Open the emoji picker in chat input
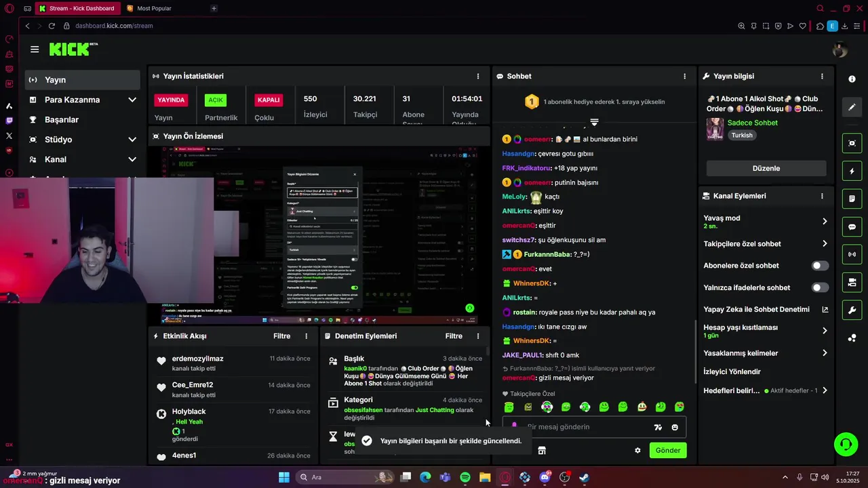Image resolution: width=868 pixels, height=488 pixels. click(x=675, y=427)
